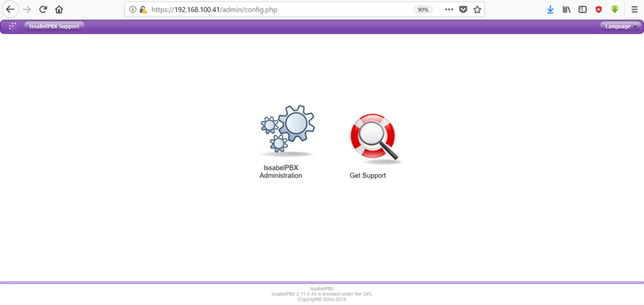
Task: Open the red shield extension
Action: (x=598, y=9)
